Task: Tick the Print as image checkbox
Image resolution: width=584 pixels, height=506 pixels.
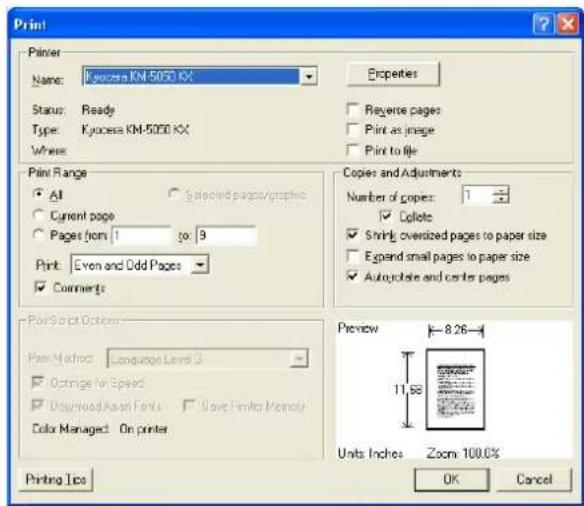Action: pos(352,130)
